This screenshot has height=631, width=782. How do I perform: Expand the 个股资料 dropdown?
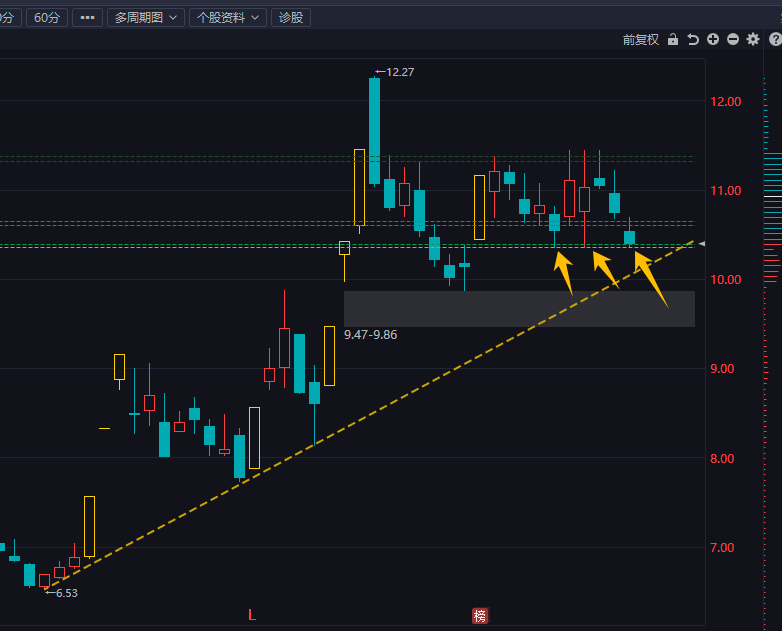click(x=228, y=18)
